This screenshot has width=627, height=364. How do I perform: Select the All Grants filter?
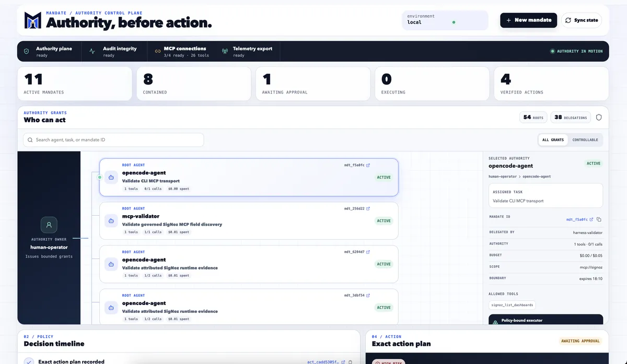[x=553, y=140]
